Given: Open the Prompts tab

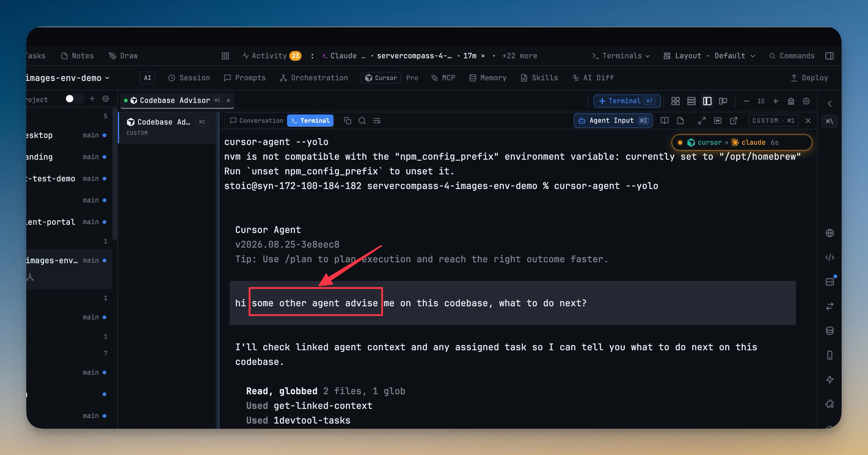Looking at the screenshot, I should [245, 78].
